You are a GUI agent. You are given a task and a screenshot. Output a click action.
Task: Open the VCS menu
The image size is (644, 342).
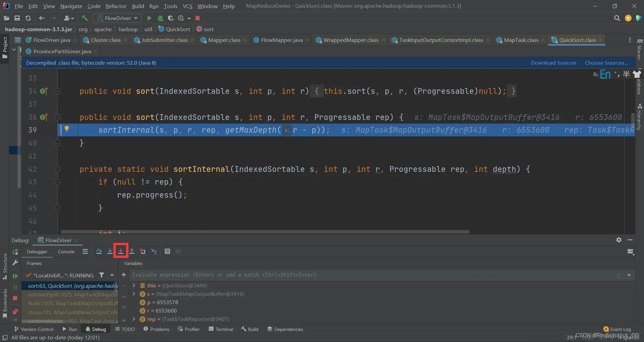(x=187, y=6)
